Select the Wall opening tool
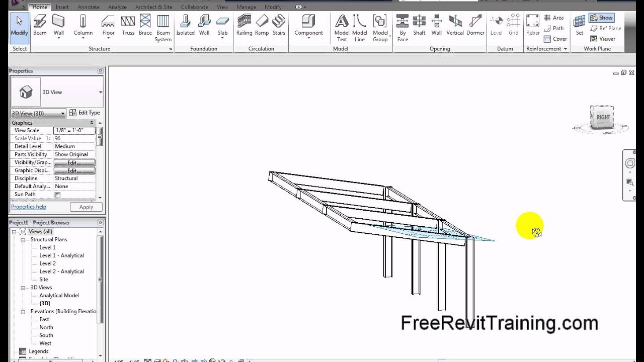 pyautogui.click(x=436, y=25)
